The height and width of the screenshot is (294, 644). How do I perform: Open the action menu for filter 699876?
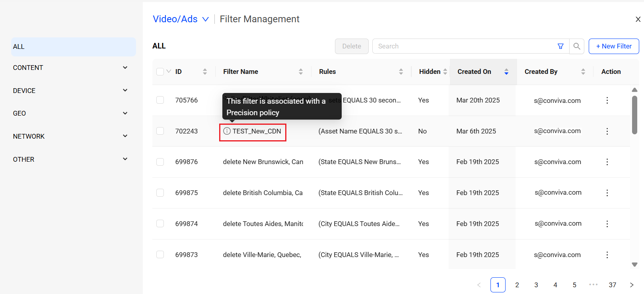click(607, 162)
